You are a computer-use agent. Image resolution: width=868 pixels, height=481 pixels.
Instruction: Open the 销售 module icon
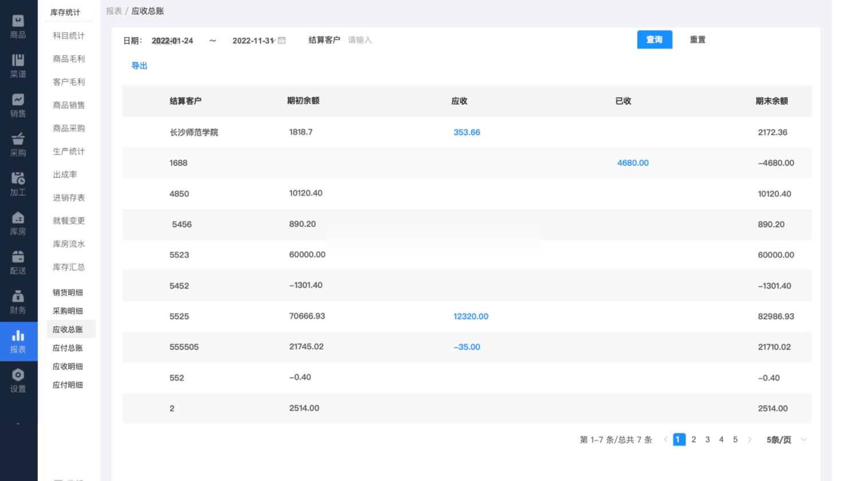tap(18, 100)
